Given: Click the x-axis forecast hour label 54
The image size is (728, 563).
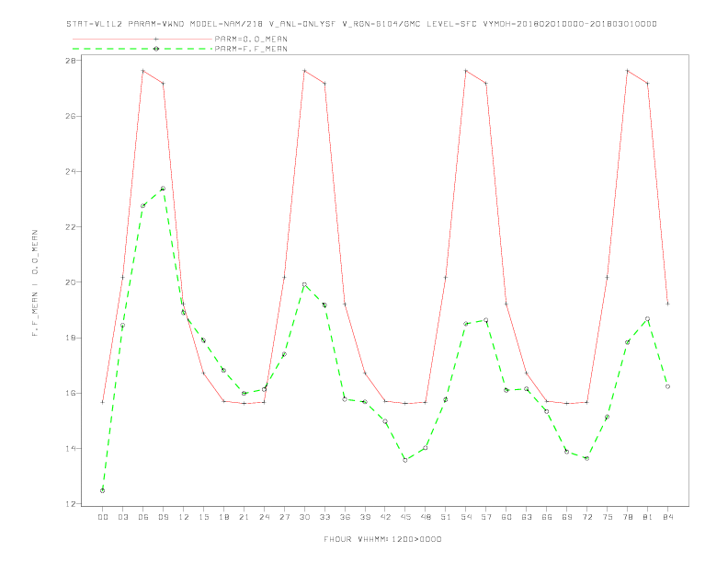Looking at the screenshot, I should click(466, 517).
